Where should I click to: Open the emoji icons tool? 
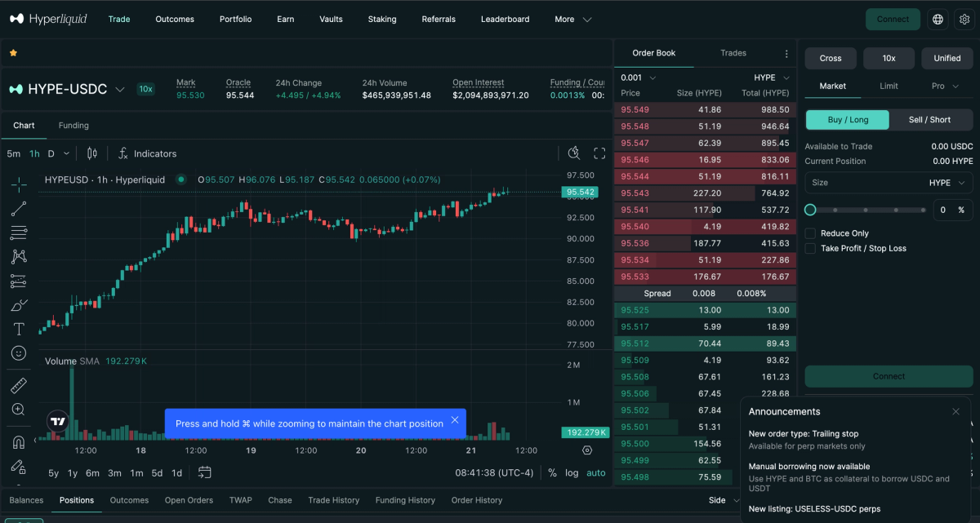[19, 353]
